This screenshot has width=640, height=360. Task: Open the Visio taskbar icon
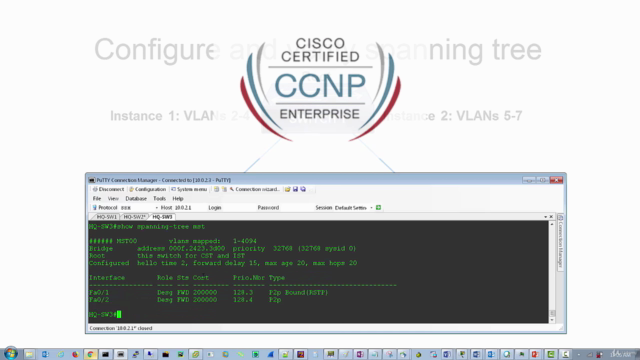(x=447, y=354)
